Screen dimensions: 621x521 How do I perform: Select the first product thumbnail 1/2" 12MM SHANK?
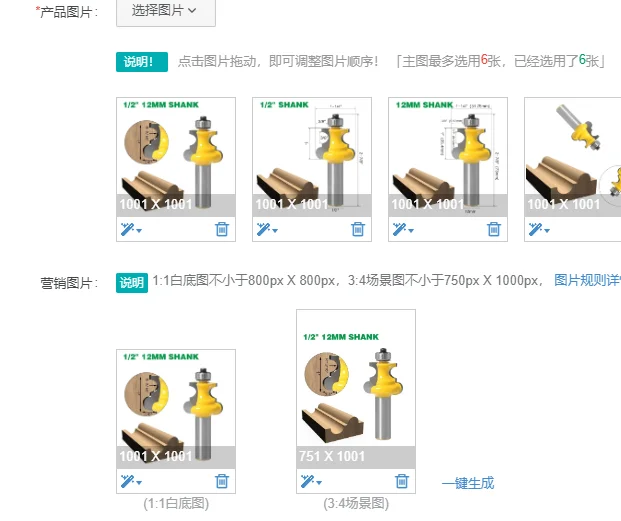point(176,157)
